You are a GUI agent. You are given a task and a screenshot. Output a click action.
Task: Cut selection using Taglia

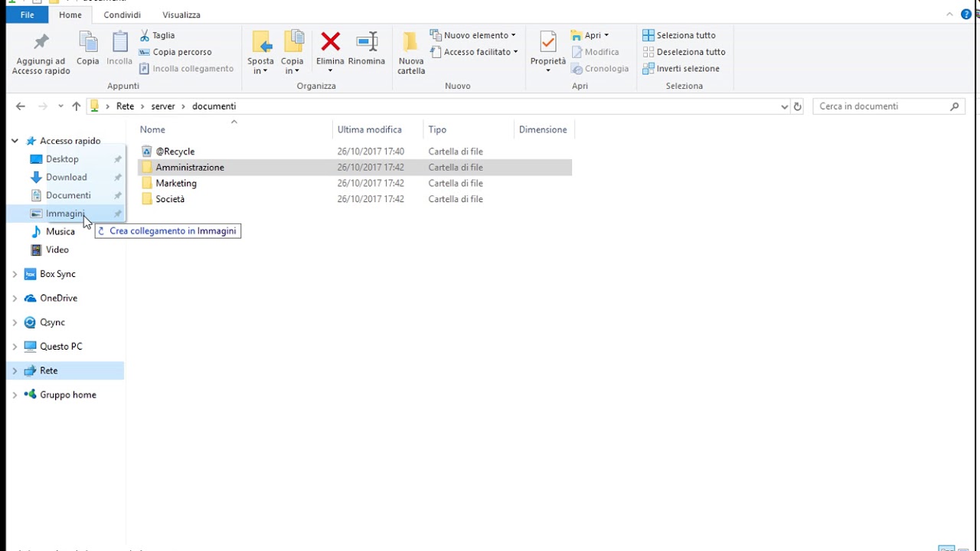[157, 35]
